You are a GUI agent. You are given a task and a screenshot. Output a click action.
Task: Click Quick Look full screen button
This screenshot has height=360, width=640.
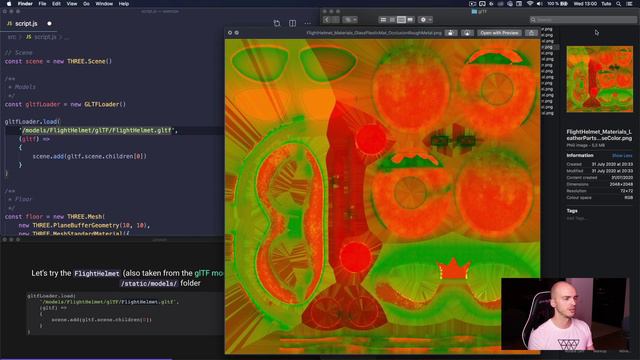237,33
